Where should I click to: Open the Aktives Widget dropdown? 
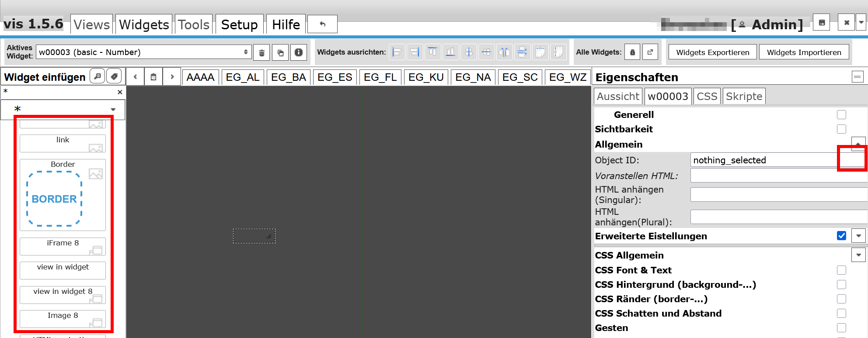[x=143, y=52]
